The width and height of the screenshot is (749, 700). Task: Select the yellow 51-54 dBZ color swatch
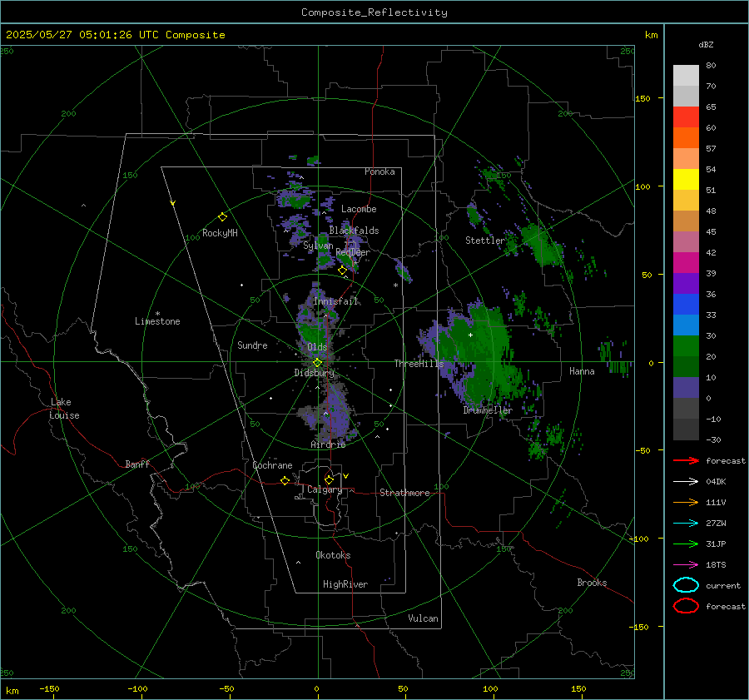point(686,180)
